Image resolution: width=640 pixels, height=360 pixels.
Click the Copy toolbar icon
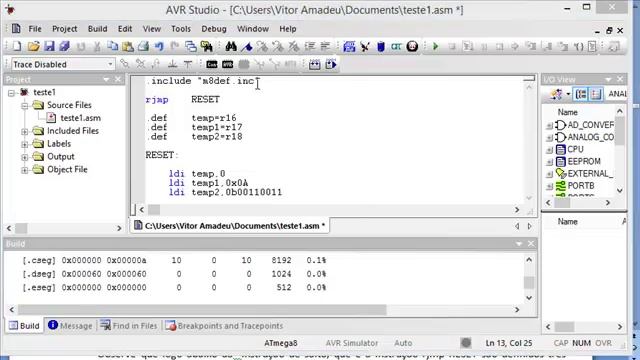tap(112, 47)
